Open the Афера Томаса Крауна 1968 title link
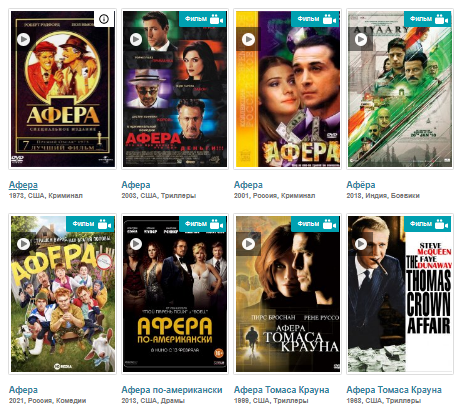This screenshot has width=462, height=412. tap(394, 390)
